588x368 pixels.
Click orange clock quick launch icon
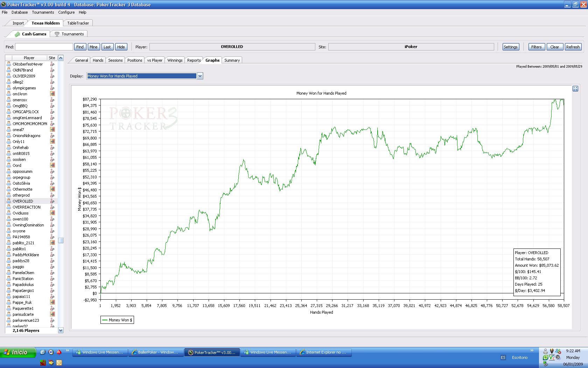click(59, 363)
